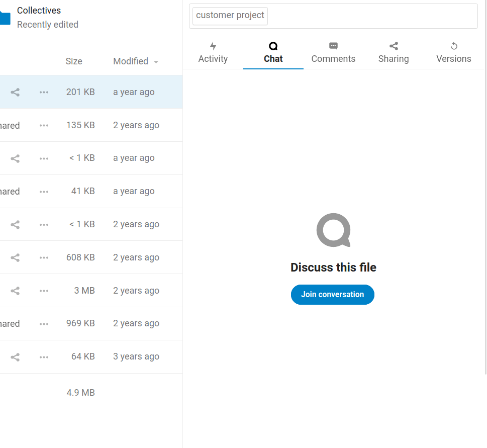Click share icon on the 608 KB file row

pos(15,257)
